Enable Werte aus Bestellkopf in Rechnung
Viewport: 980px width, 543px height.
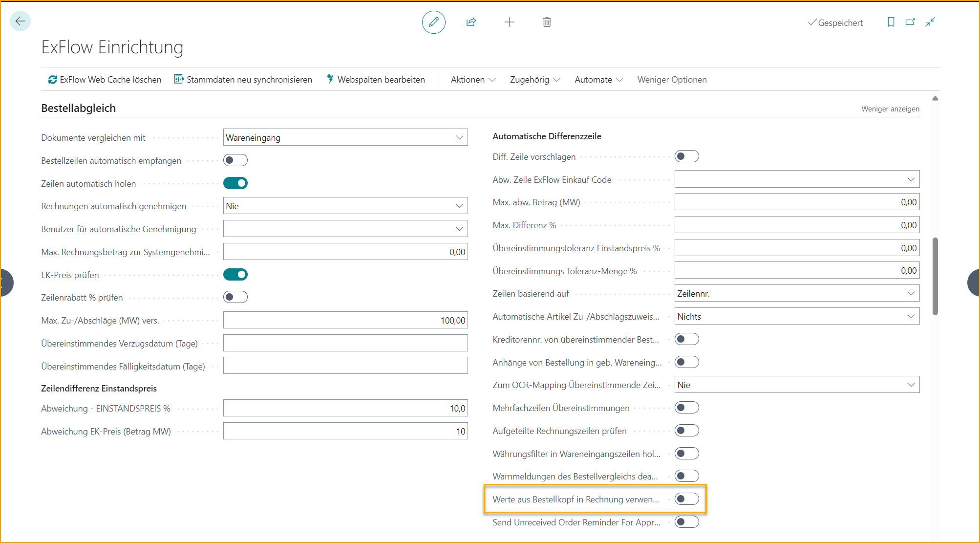[x=687, y=499]
